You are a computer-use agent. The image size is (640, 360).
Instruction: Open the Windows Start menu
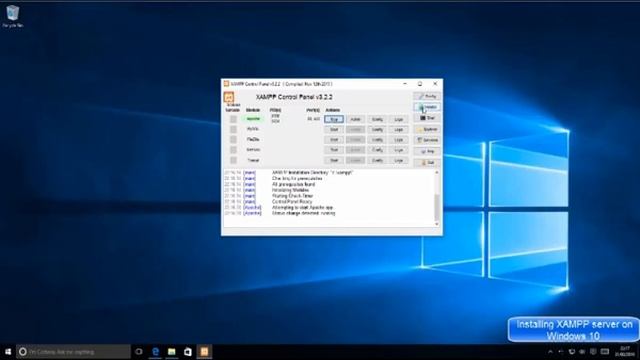(x=8, y=351)
